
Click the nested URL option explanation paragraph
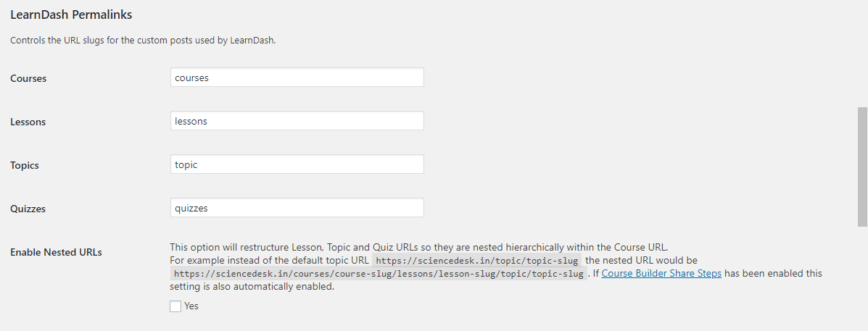496,267
